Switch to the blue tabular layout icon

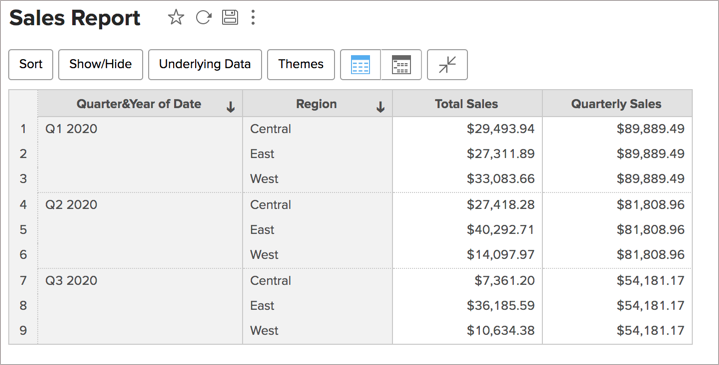tap(360, 65)
